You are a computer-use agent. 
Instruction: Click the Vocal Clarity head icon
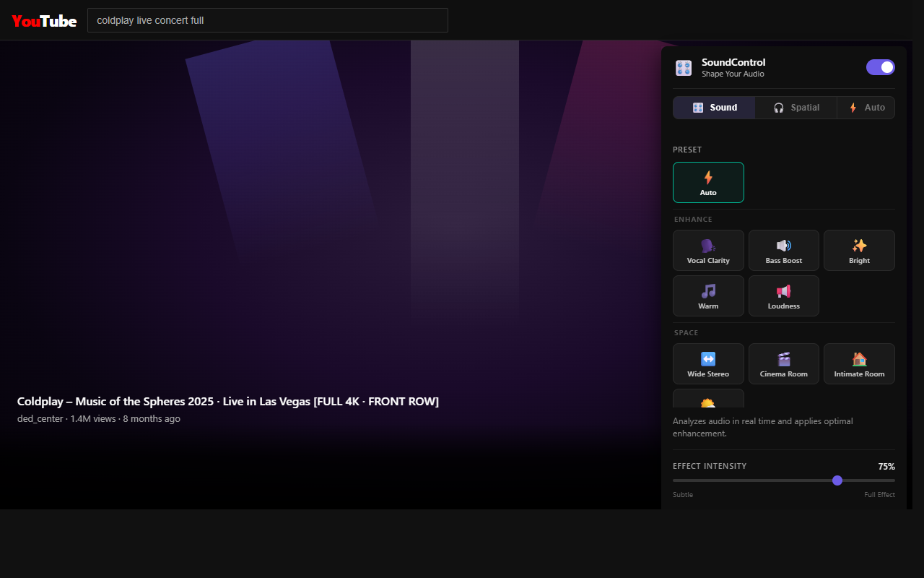pyautogui.click(x=708, y=246)
